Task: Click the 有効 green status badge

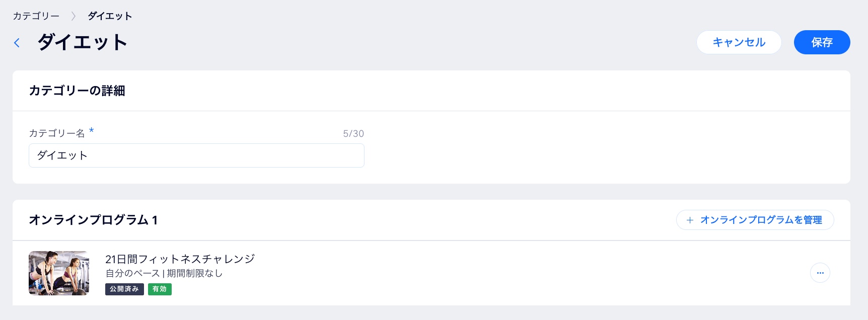Action: click(x=160, y=289)
